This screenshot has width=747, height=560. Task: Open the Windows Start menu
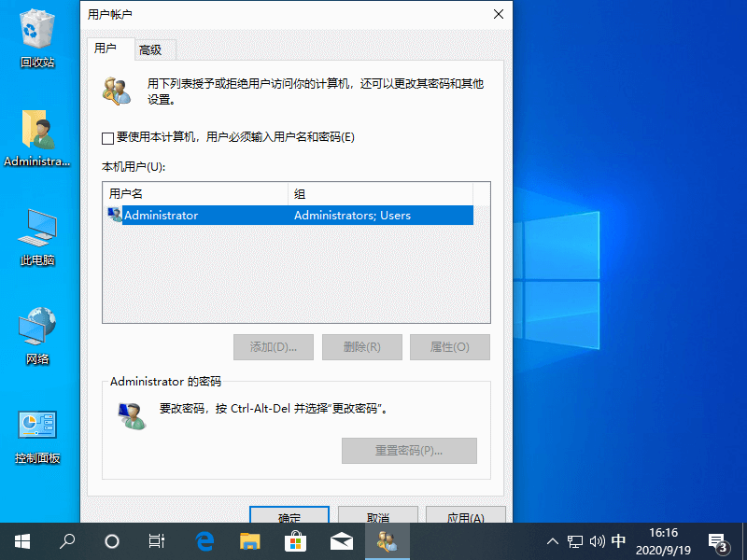point(22,541)
